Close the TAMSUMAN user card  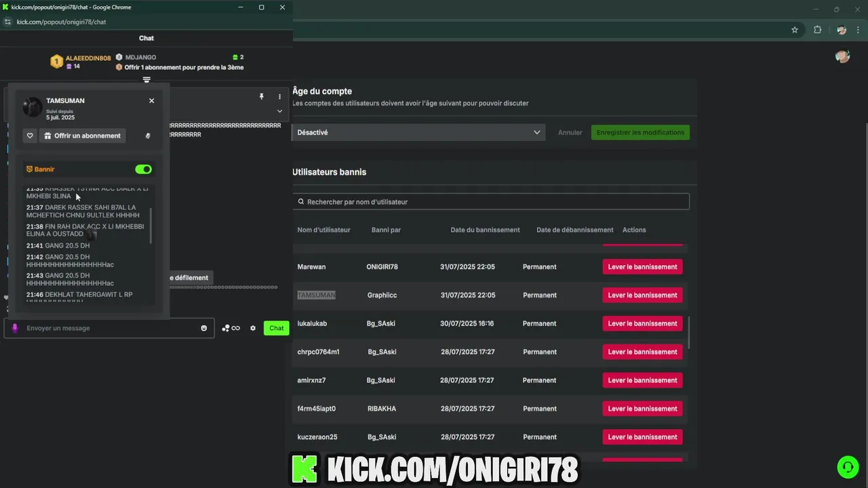(x=151, y=100)
